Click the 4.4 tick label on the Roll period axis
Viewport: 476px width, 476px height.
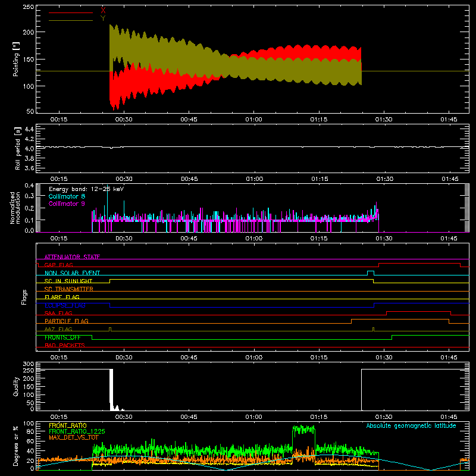29,129
